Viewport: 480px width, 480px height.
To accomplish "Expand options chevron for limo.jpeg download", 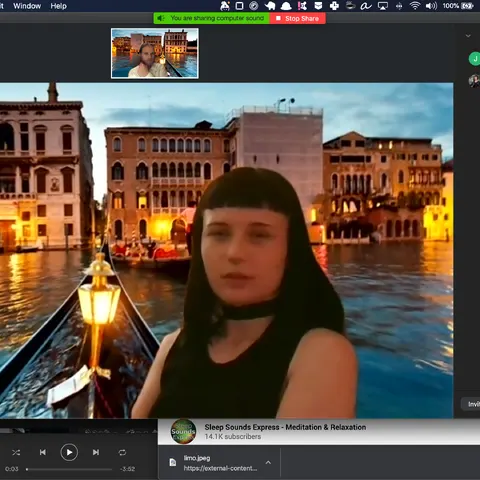I will (x=268, y=463).
